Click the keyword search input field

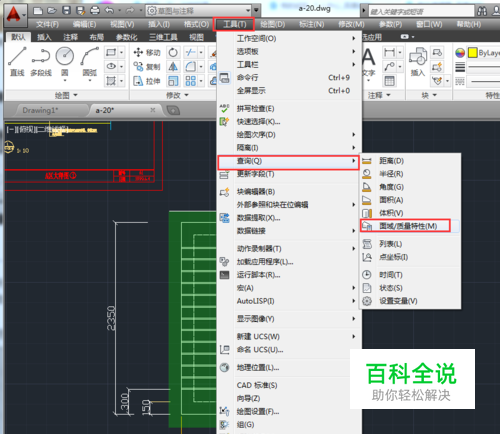point(421,12)
